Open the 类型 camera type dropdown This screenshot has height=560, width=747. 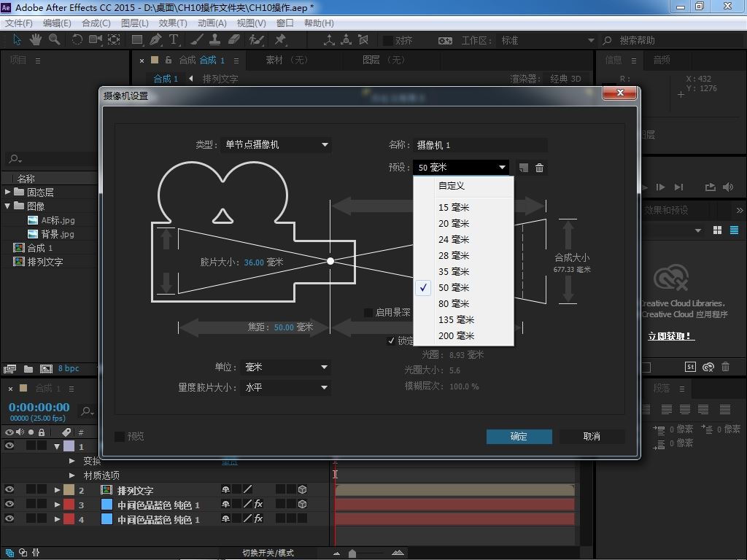276,145
